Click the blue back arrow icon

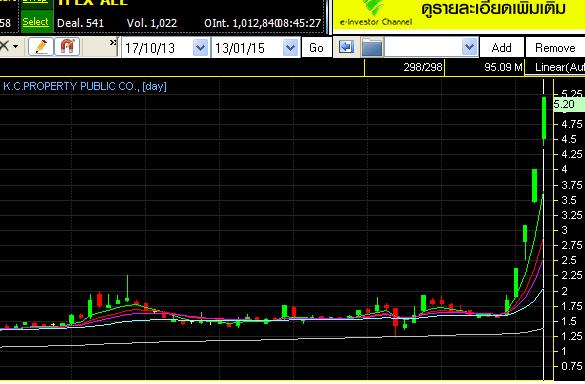click(x=346, y=47)
